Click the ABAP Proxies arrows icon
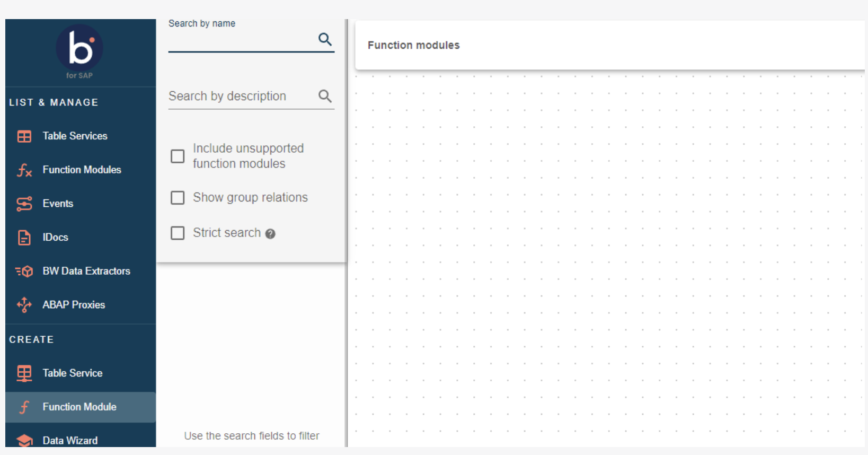Image resolution: width=868 pixels, height=455 pixels. pos(24,305)
